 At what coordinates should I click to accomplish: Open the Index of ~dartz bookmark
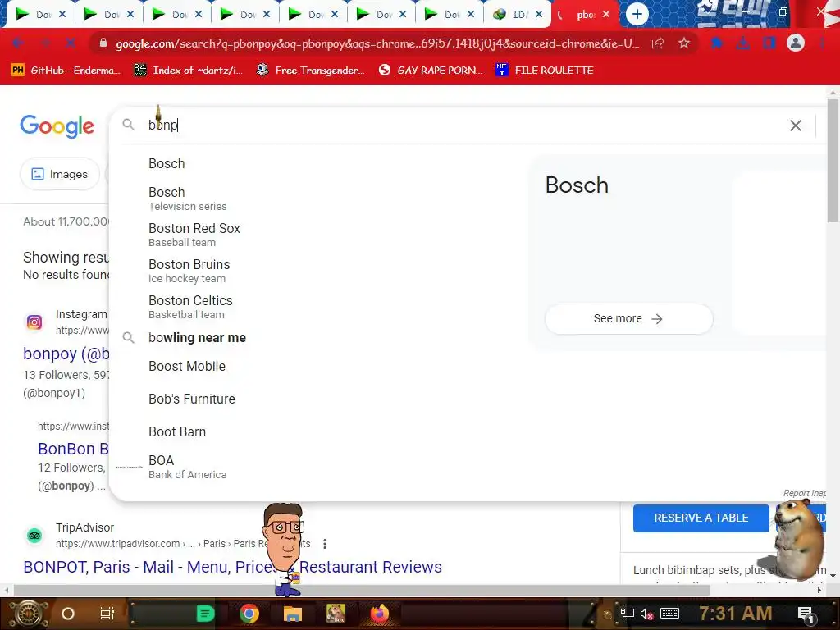[x=189, y=71]
